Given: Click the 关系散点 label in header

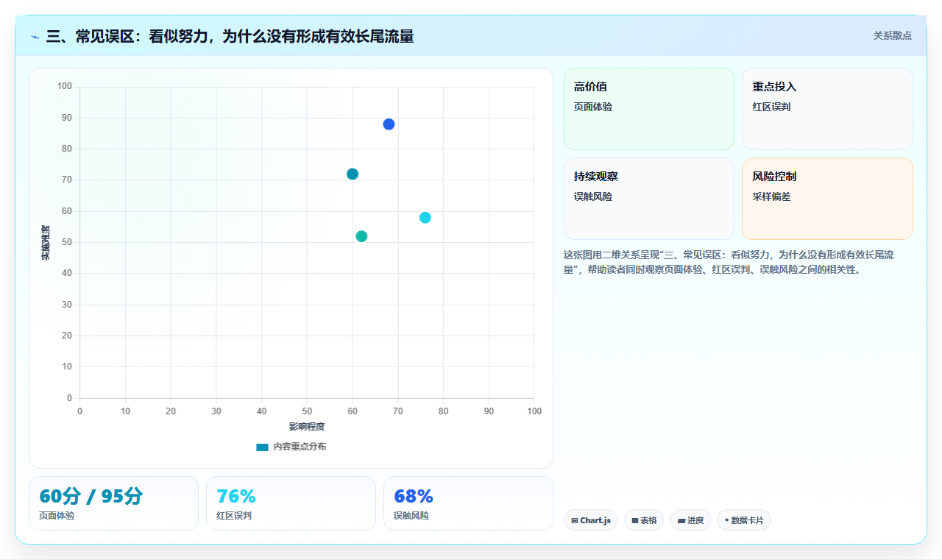Looking at the screenshot, I should click(893, 35).
